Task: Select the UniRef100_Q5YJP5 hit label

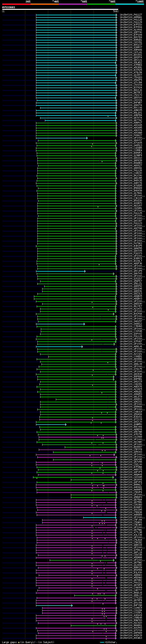Action: [131, 271]
